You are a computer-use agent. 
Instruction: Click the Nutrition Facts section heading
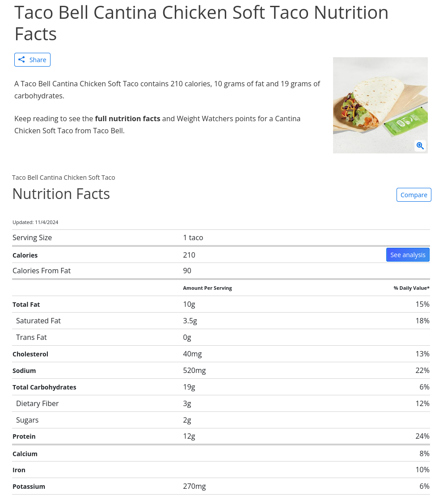[61, 194]
